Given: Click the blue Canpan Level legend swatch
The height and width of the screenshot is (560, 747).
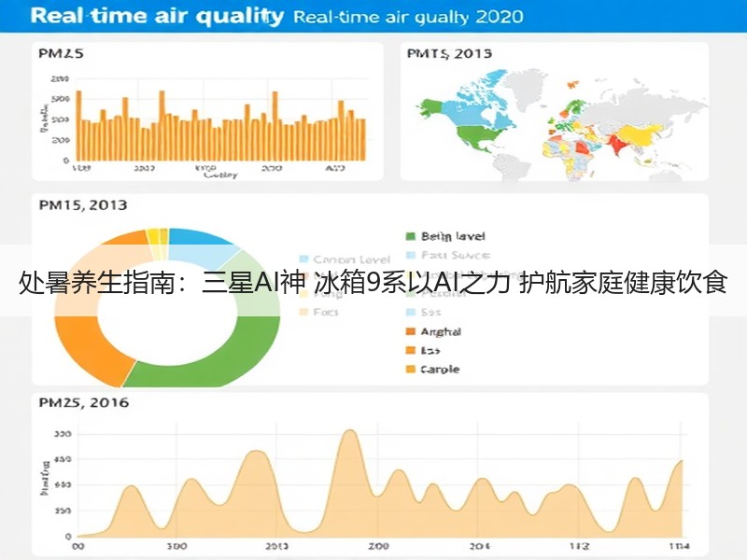Looking at the screenshot, I should point(303,259).
